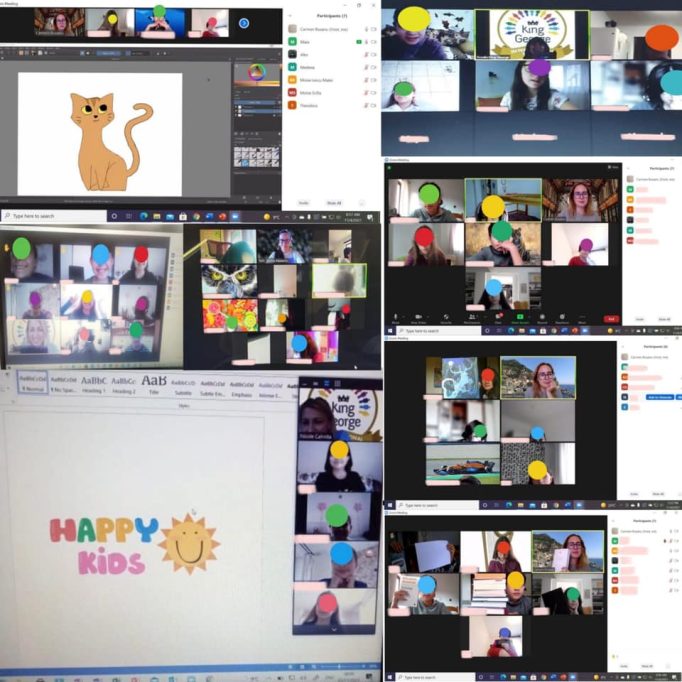The height and width of the screenshot is (682, 682).
Task: Select the highlighted layer in the drawing app
Action: (257, 111)
